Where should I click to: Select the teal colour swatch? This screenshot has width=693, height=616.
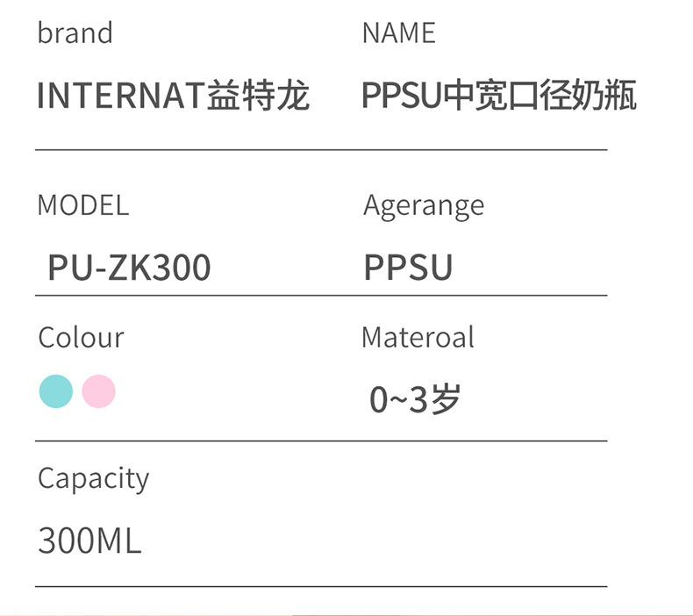(x=55, y=391)
